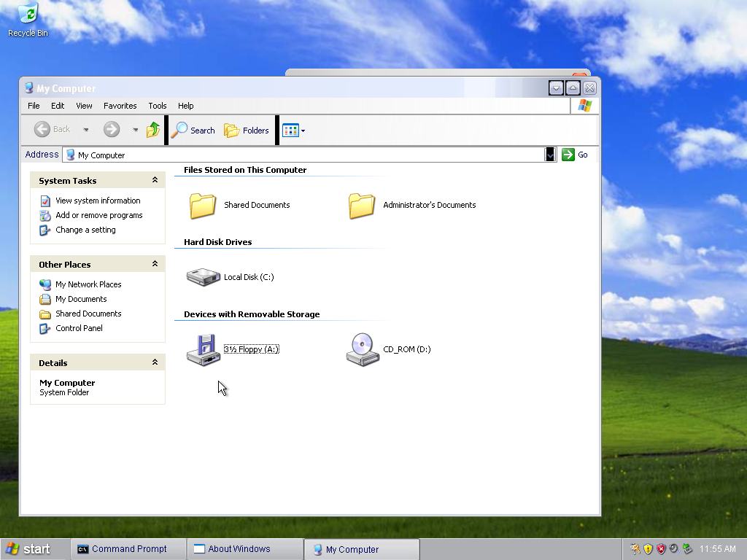Click the My Network Places icon
Image resolution: width=747 pixels, height=560 pixels.
click(x=45, y=285)
